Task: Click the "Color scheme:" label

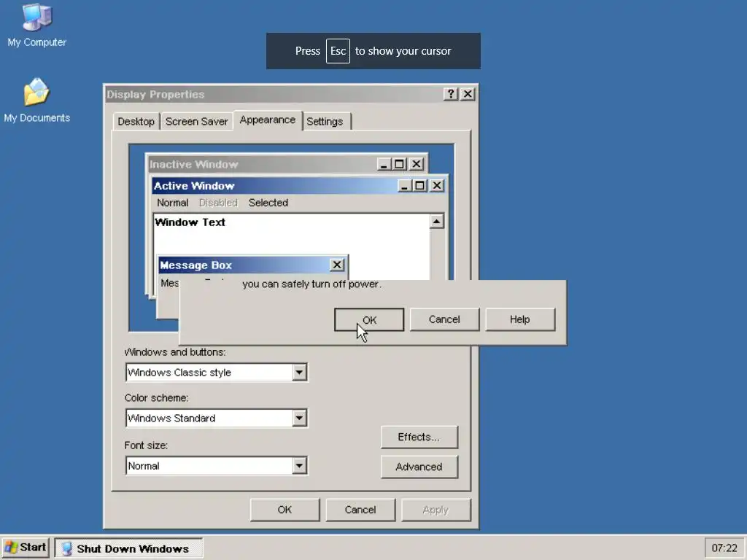Action: (x=156, y=397)
